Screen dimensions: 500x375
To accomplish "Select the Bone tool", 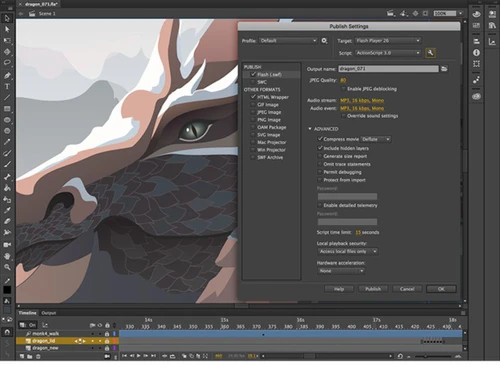I will pos(7,177).
